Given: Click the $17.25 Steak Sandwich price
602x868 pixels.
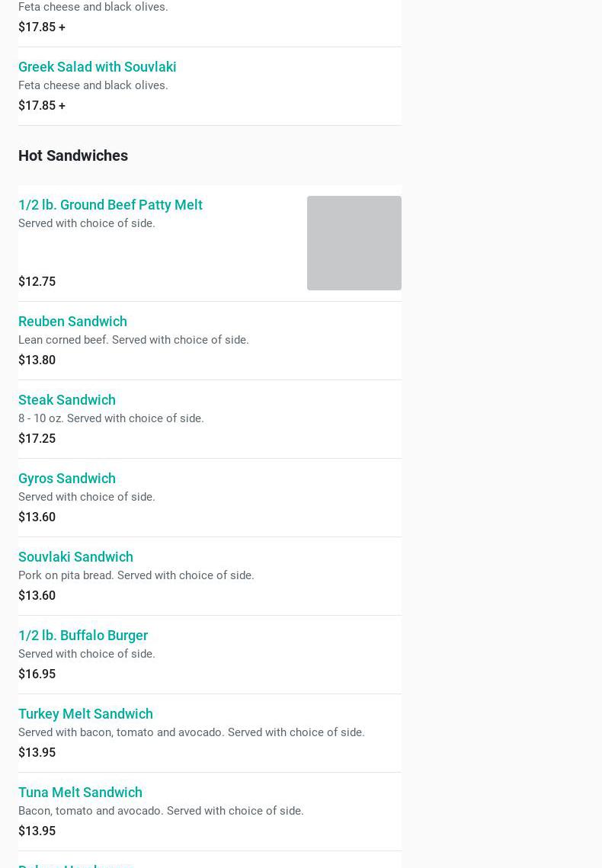Looking at the screenshot, I should [x=37, y=439].
